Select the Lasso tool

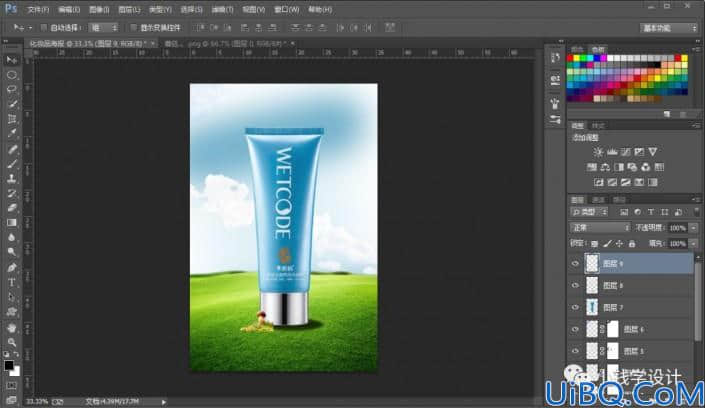click(12, 90)
